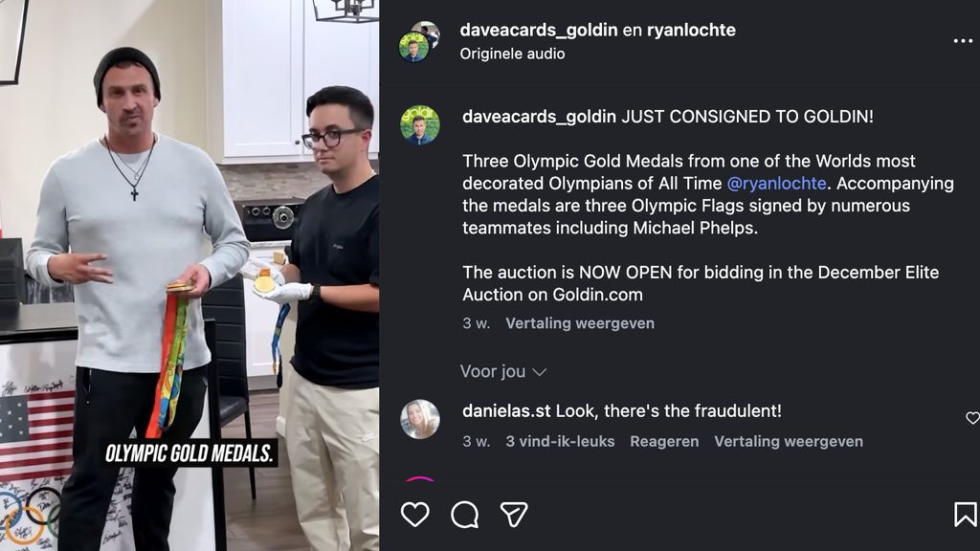View the daveacards_goldin caption avatar
Screen dimensions: 980x551
click(x=420, y=125)
